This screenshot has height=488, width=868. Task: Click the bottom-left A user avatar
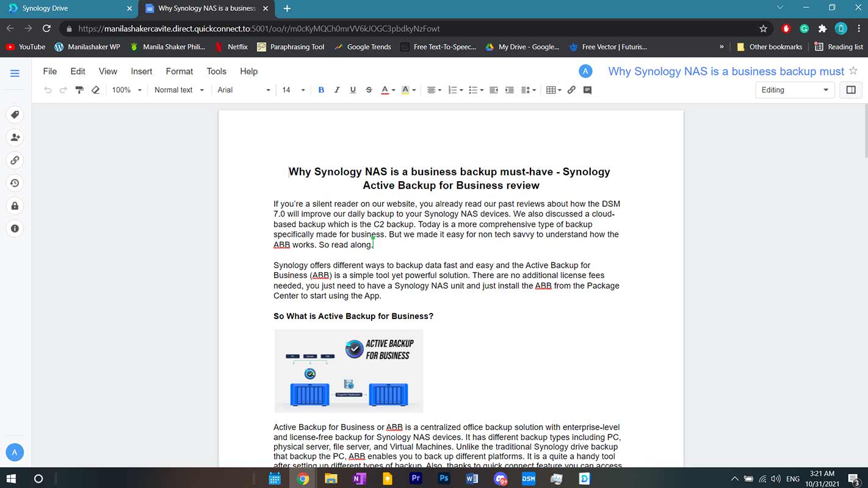tap(15, 453)
